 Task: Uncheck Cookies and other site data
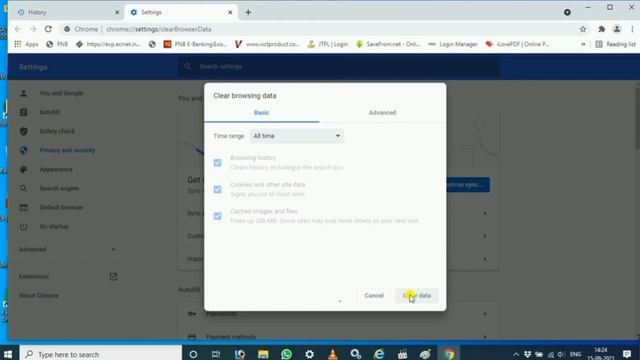[218, 189]
